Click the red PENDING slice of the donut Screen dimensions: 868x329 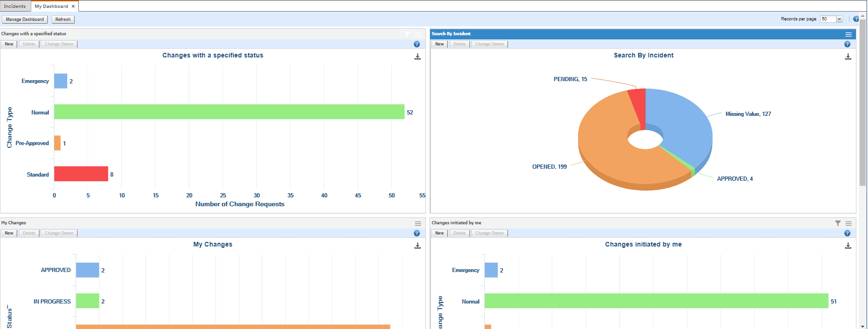pos(638,104)
